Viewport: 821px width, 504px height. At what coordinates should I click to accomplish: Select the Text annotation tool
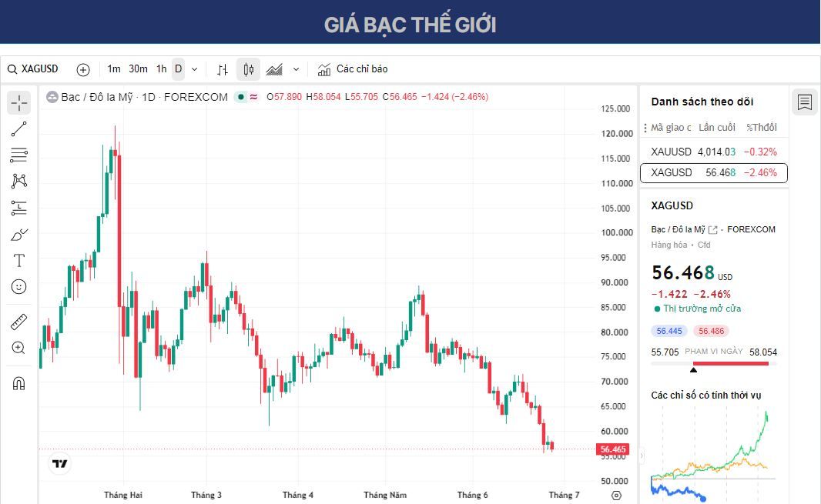pyautogui.click(x=18, y=260)
